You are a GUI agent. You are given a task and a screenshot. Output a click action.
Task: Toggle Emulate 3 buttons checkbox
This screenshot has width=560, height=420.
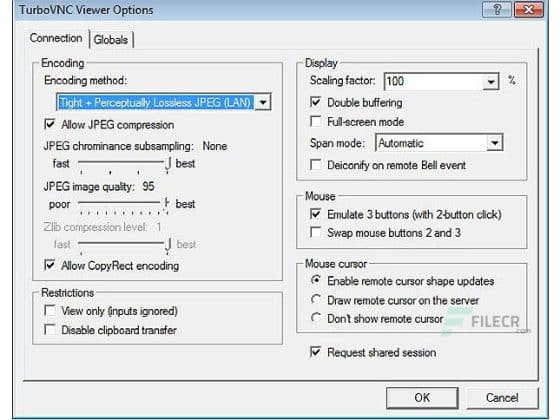pyautogui.click(x=316, y=214)
